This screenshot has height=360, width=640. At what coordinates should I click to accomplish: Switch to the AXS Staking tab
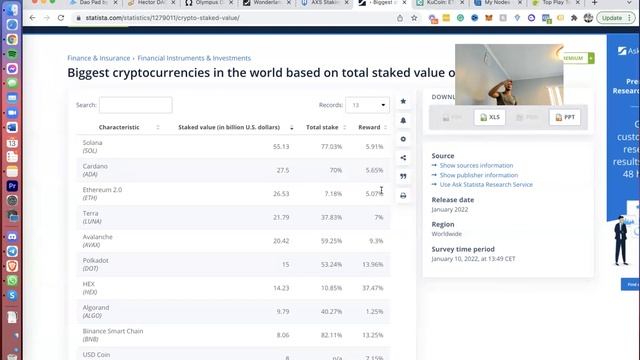324,3
